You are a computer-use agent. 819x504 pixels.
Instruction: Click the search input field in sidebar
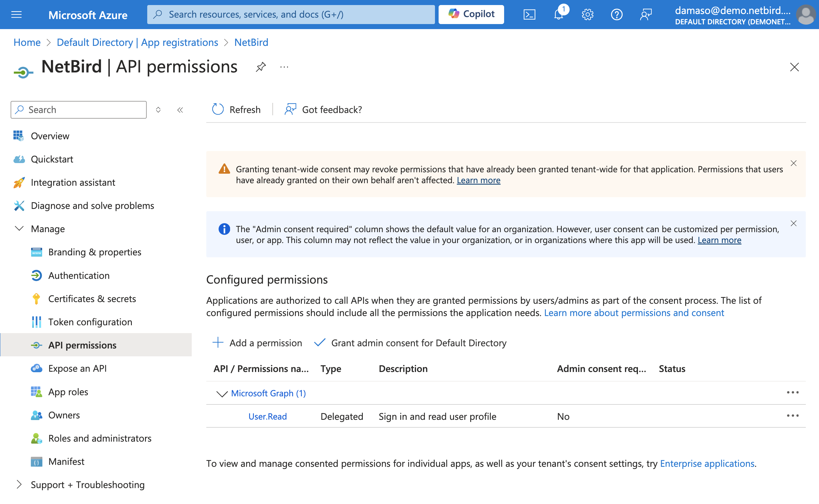coord(78,109)
